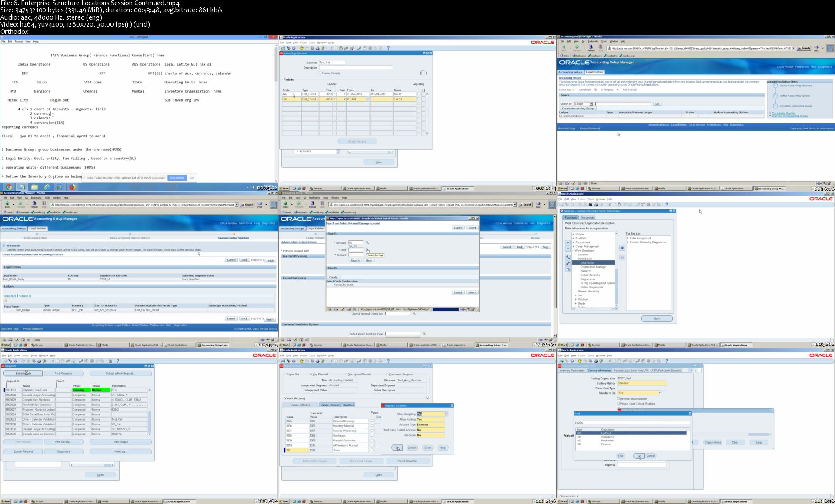Select the Key Flexfield radio button
The width and height of the screenshot is (835, 504).
[x=311, y=374]
